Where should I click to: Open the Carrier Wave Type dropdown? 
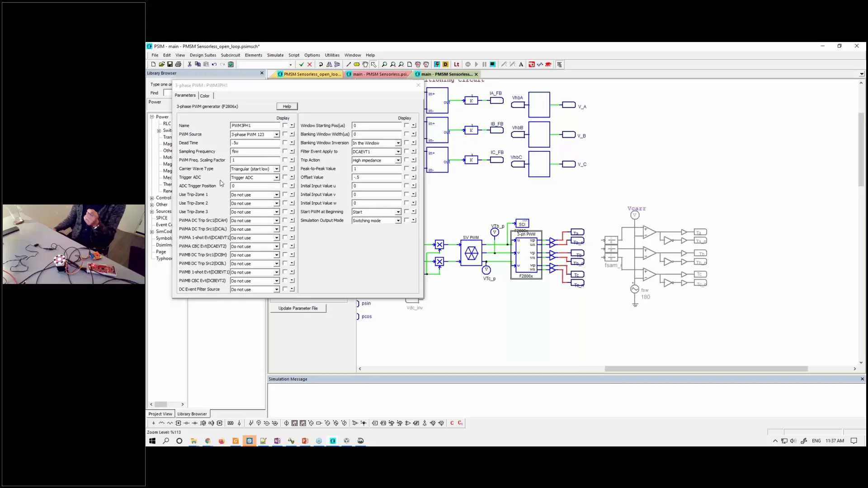[x=276, y=169]
